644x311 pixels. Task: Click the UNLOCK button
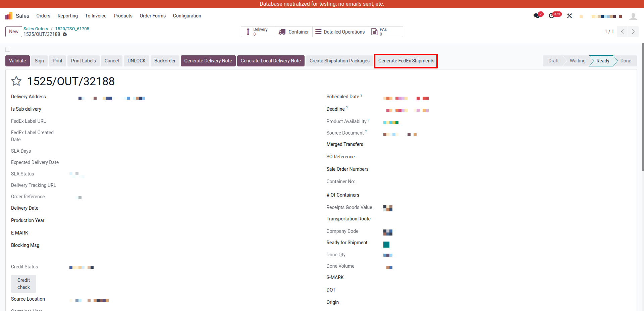pos(137,61)
